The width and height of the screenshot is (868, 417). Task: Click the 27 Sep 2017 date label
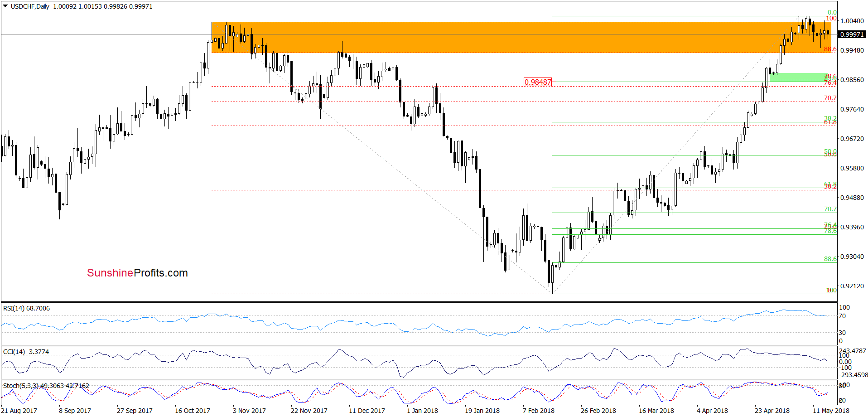point(135,411)
